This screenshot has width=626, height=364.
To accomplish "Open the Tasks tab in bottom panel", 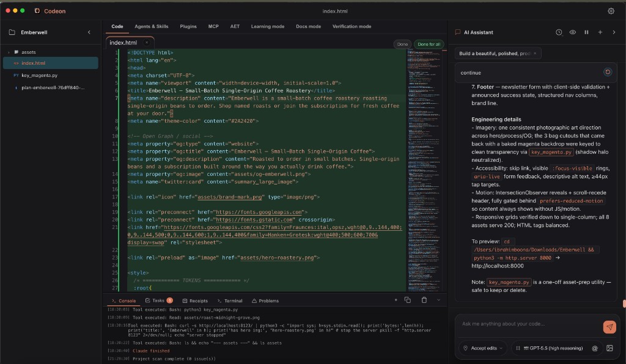I will pos(158,300).
